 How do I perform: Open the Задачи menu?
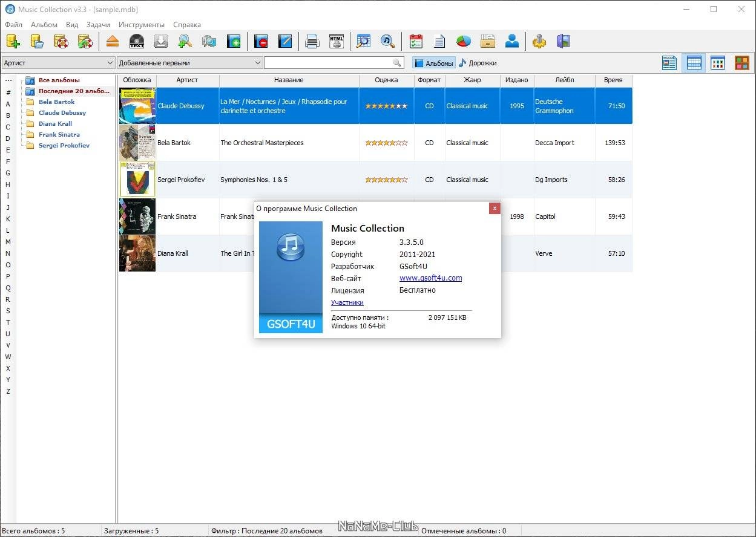tap(98, 25)
